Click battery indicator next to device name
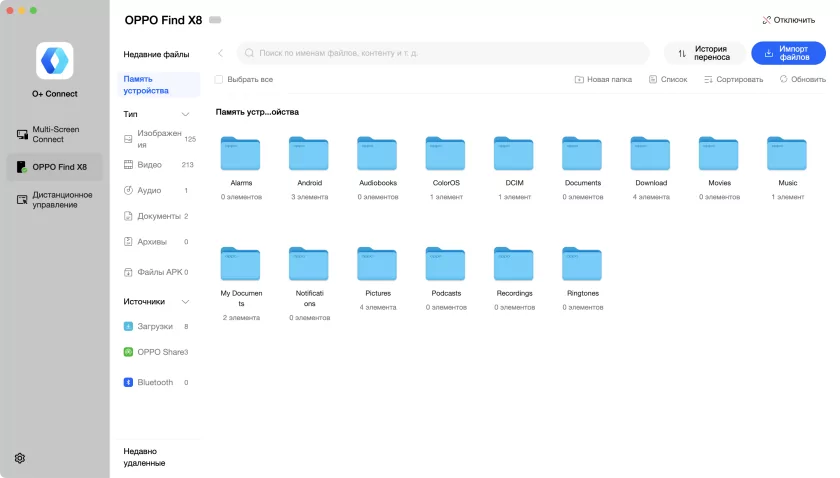The width and height of the screenshot is (840, 478). click(x=215, y=20)
